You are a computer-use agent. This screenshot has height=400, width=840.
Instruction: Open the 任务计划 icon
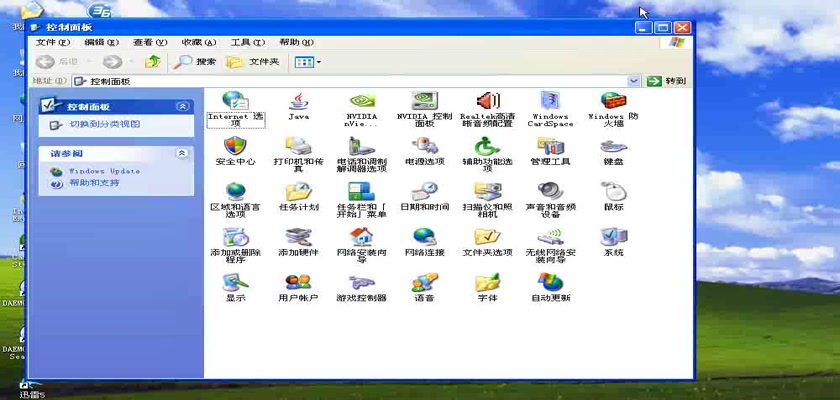click(x=298, y=191)
